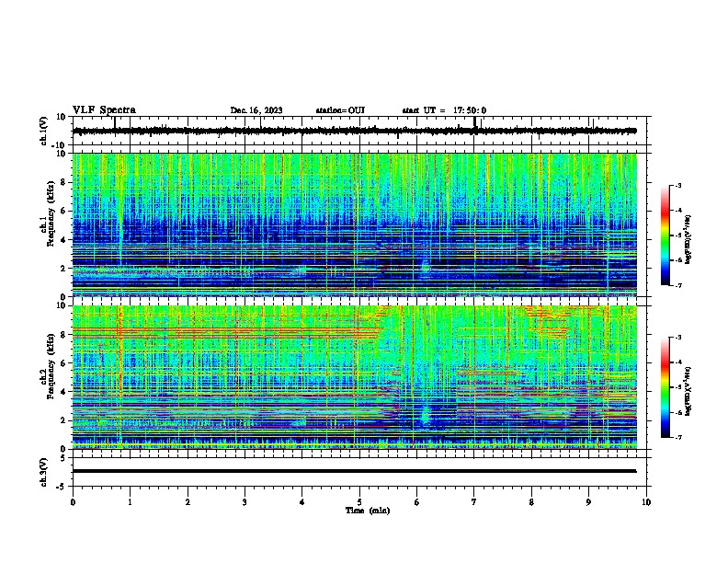
Task: Click the ch.1 spectrogram color scale bar
Action: click(665, 236)
